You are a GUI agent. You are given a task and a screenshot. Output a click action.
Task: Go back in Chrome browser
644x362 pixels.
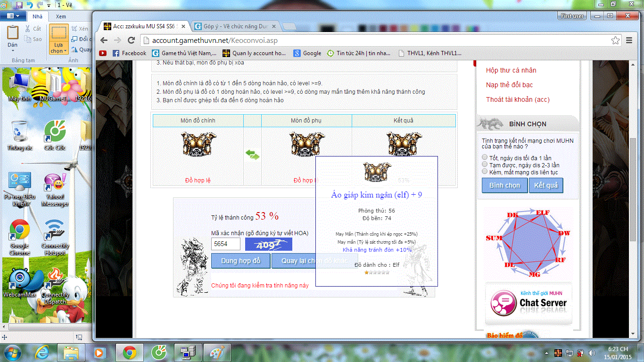pos(104,41)
